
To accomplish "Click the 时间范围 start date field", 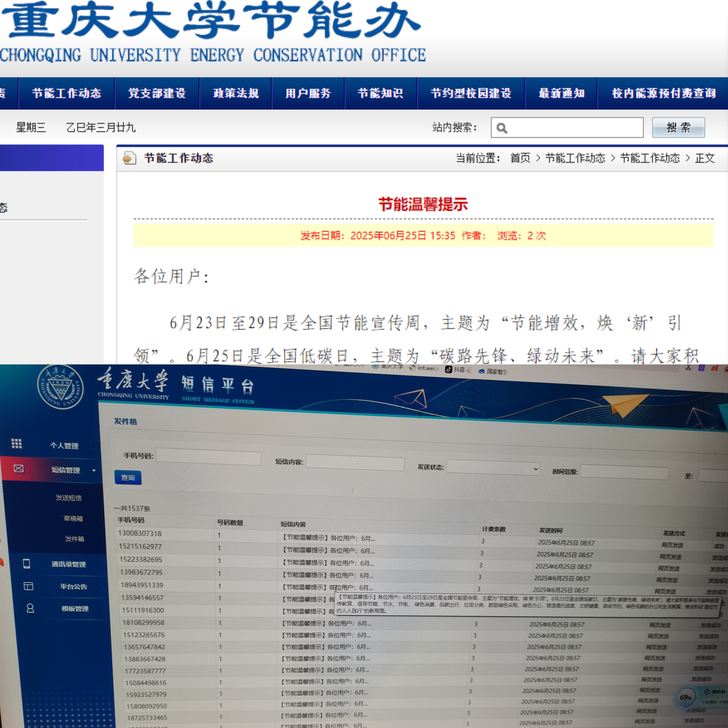I will [x=624, y=472].
